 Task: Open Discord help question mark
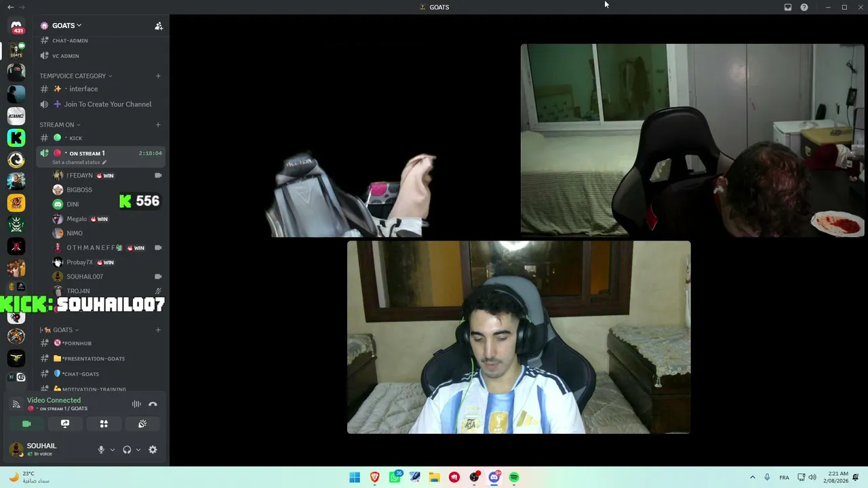coord(804,7)
